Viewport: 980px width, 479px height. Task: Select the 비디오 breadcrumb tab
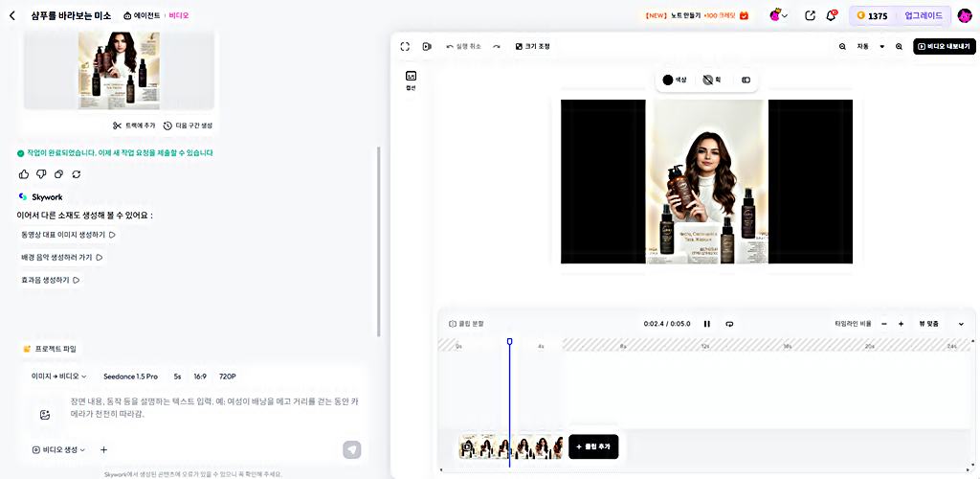click(179, 15)
